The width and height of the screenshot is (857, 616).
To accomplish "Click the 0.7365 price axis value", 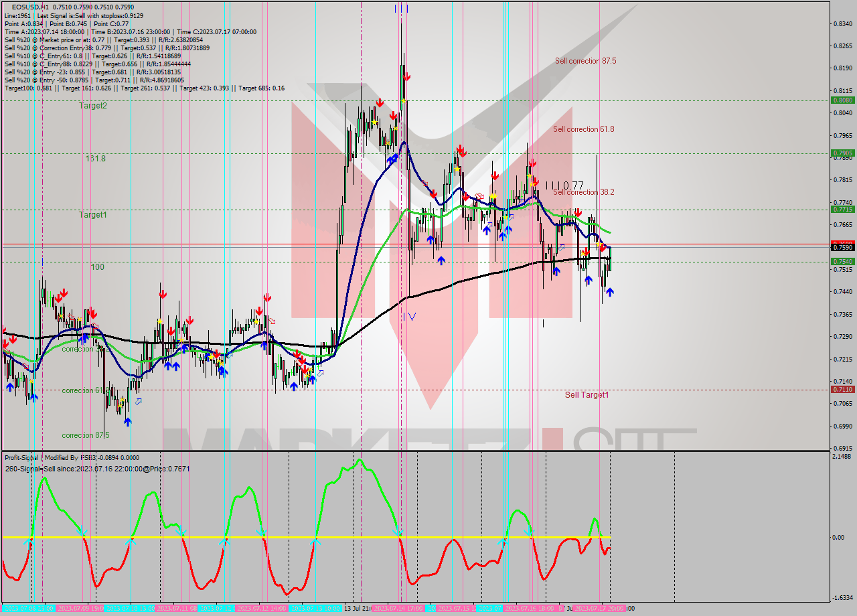I will coord(842,314).
